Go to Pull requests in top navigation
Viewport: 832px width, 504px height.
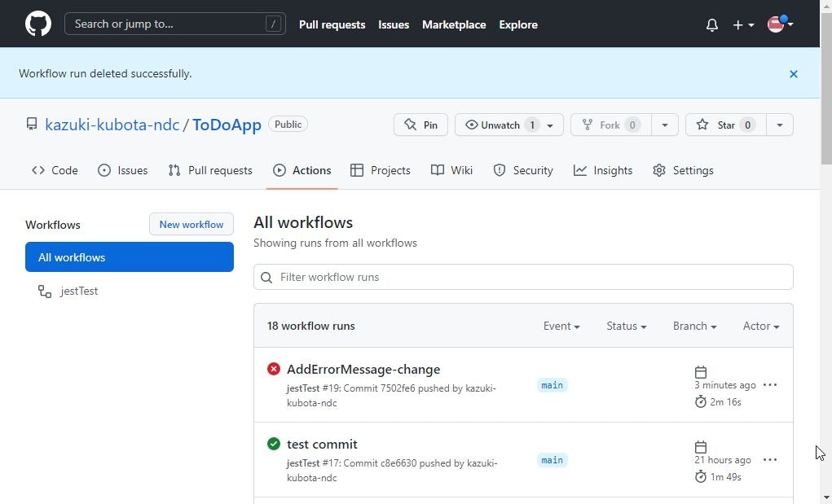click(332, 24)
